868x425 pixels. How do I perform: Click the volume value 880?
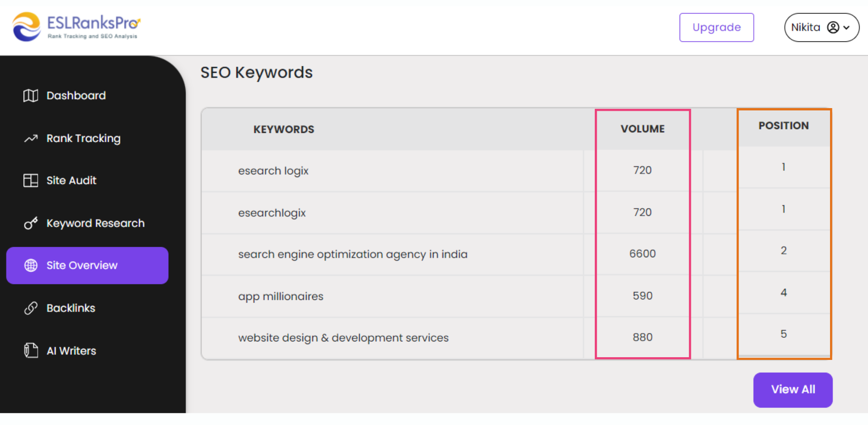pos(642,337)
